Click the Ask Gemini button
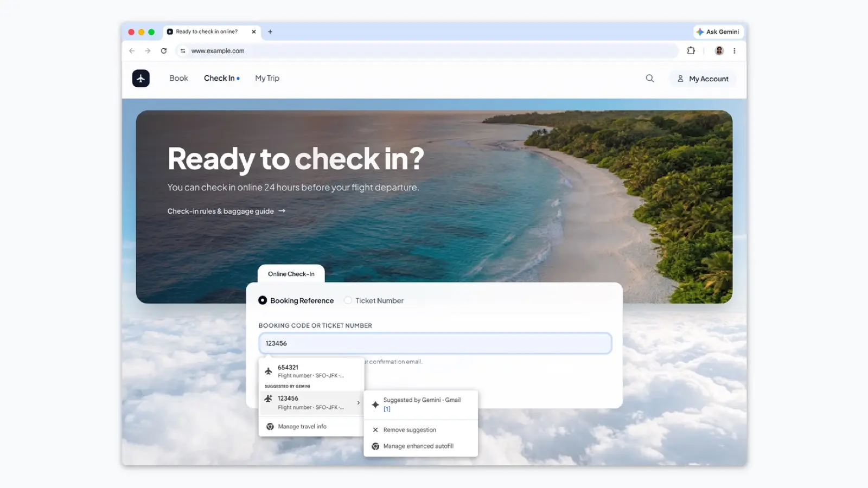 click(x=718, y=32)
